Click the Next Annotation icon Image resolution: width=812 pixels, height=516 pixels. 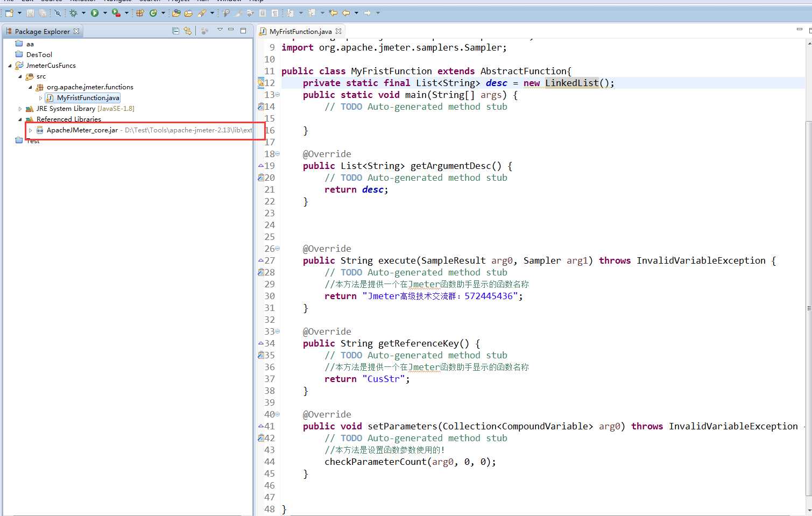(291, 13)
